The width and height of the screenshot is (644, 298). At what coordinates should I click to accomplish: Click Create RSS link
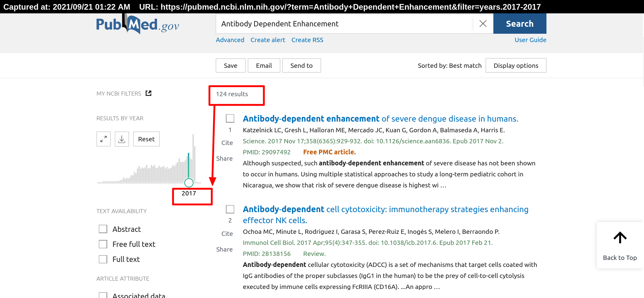tap(307, 40)
